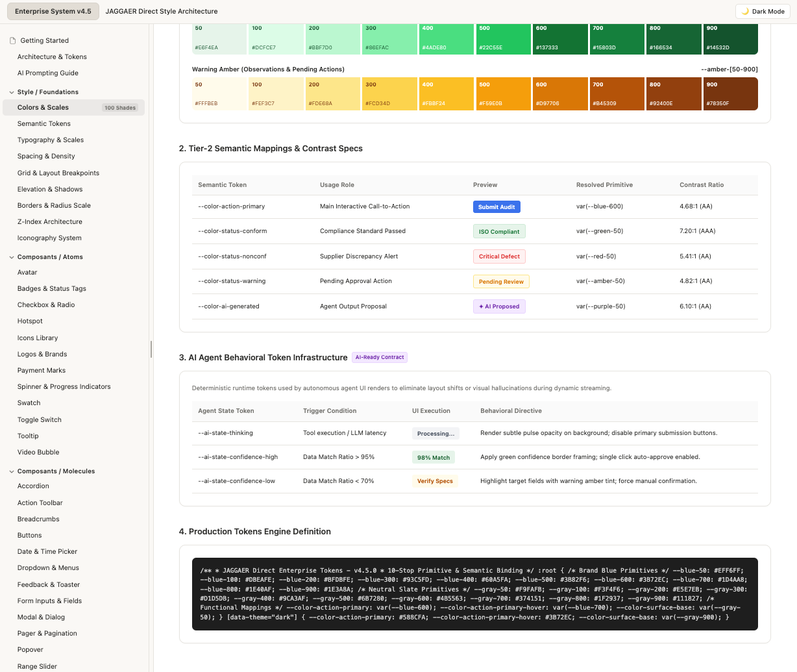Screen dimensions: 797x672
Task: Open Dropdown & Menus page
Action: pyautogui.click(x=48, y=567)
